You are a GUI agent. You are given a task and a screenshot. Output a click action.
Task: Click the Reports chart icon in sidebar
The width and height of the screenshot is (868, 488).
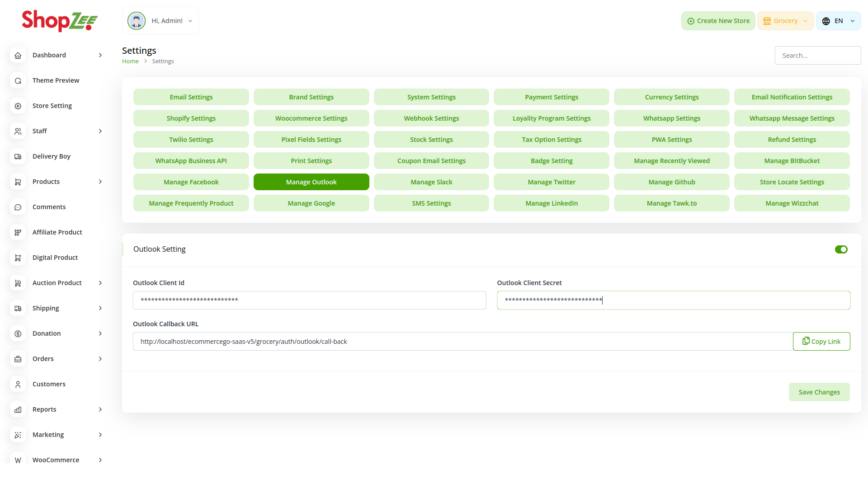(x=18, y=409)
